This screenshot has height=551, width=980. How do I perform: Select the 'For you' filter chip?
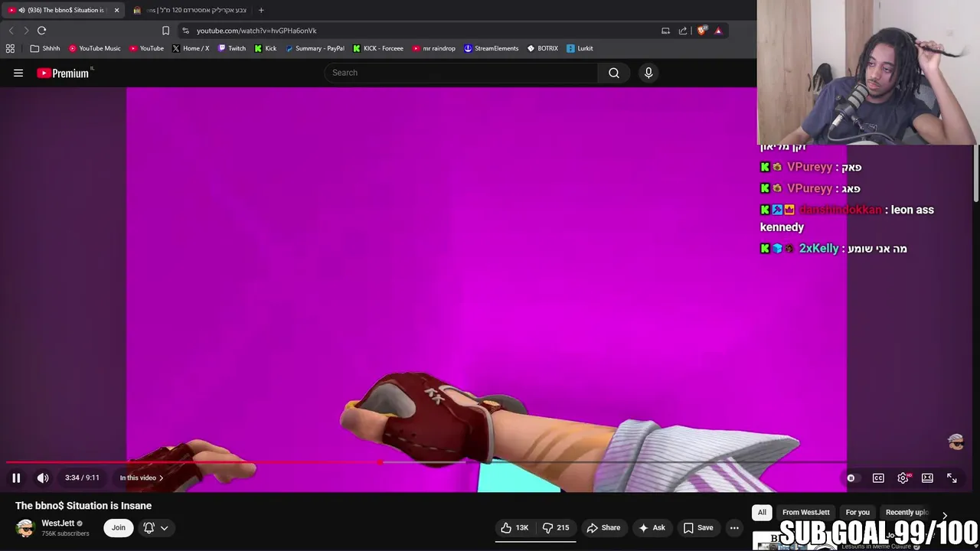(857, 512)
